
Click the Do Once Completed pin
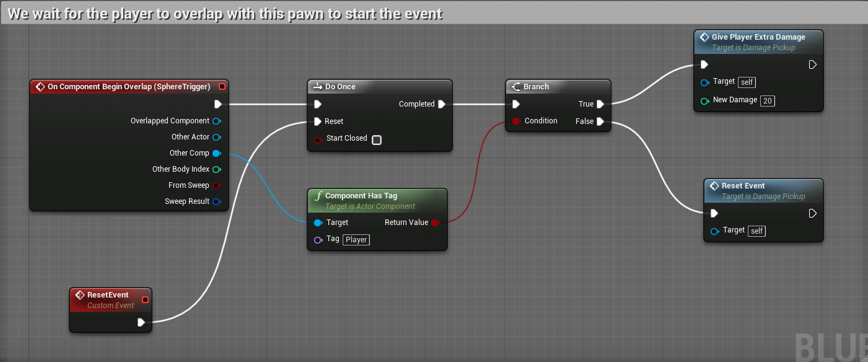[x=441, y=104]
